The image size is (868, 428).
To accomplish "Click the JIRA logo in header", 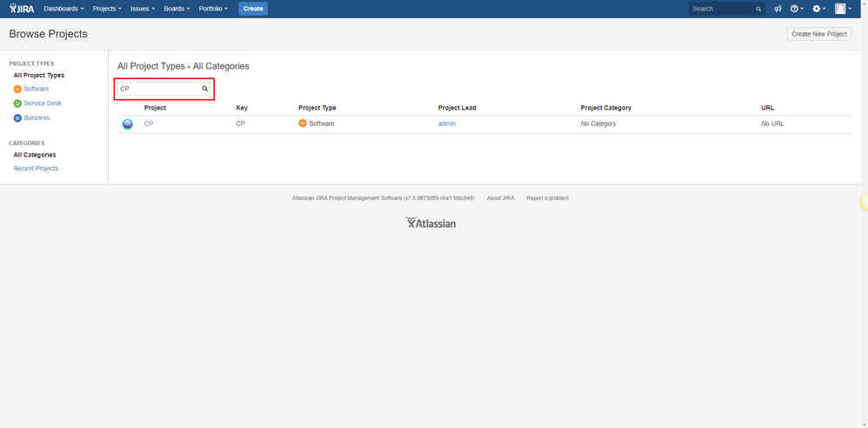I will click(x=22, y=9).
